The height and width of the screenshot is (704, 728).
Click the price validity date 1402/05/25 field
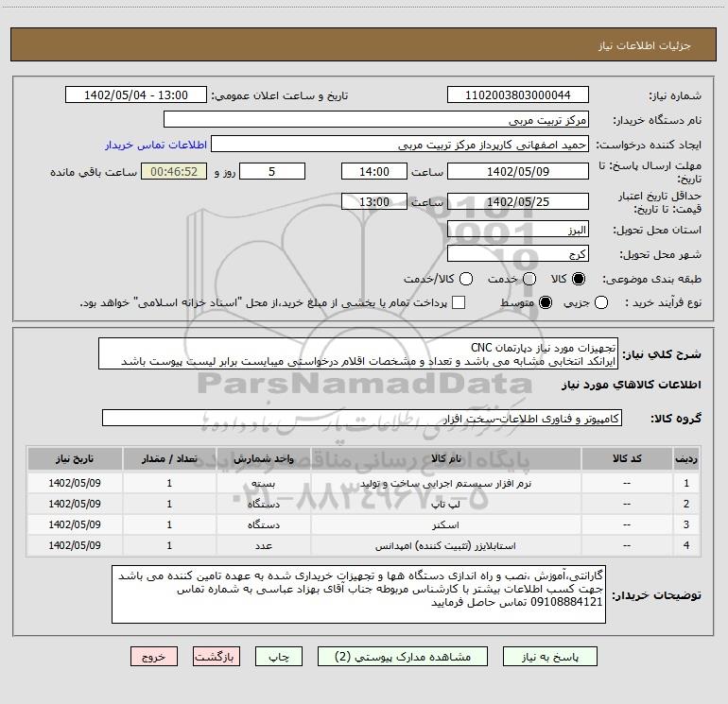point(518,201)
